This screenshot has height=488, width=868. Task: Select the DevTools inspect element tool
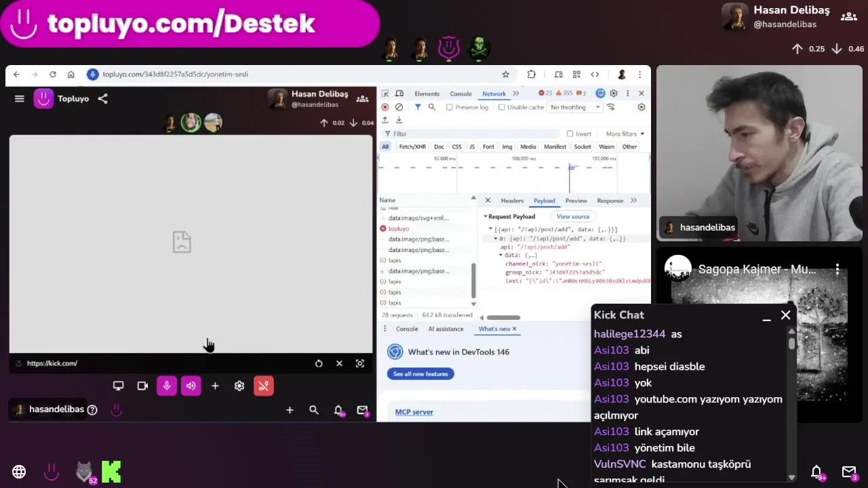tap(385, 94)
